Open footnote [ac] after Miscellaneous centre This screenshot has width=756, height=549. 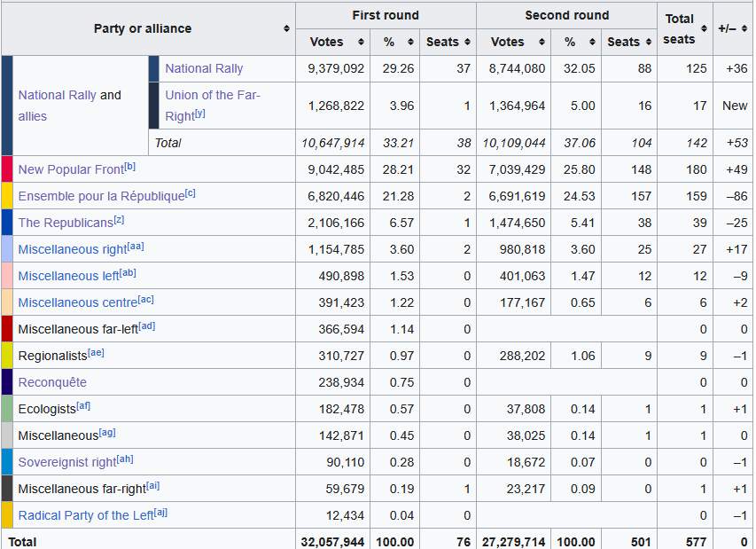coord(145,299)
